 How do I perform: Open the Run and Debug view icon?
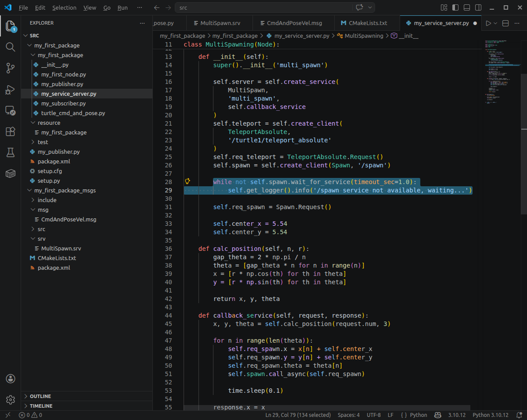(x=11, y=89)
